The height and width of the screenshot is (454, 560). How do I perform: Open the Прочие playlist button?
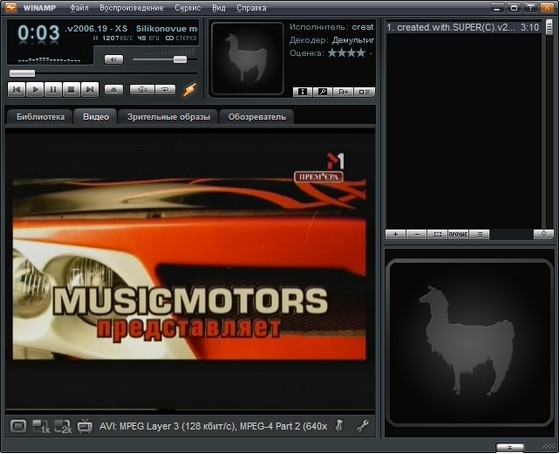tap(458, 234)
